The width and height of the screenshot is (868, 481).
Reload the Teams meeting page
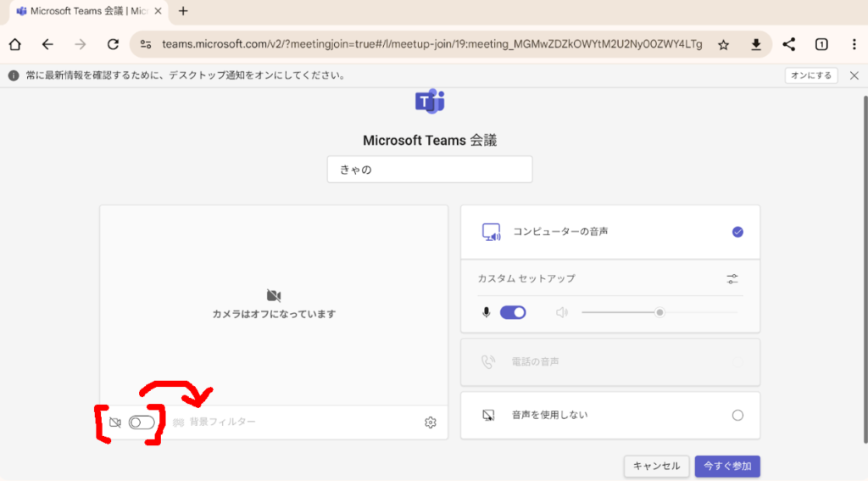point(113,44)
